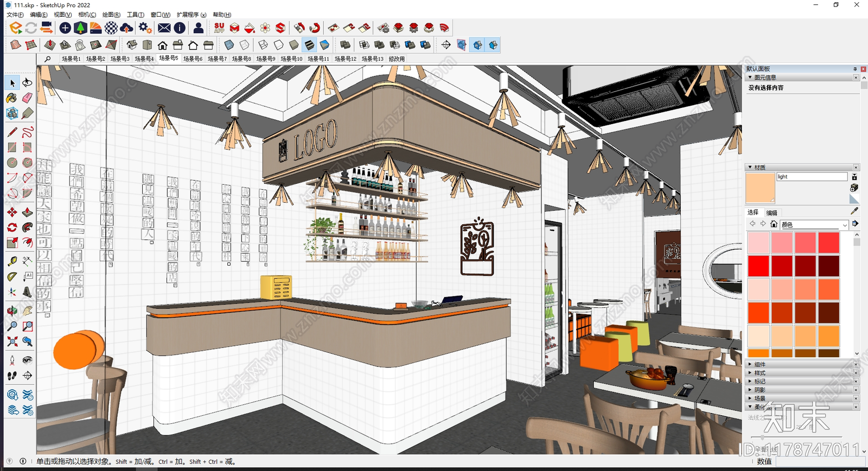Click the current light material preview
This screenshot has width=868, height=471.
(760, 188)
